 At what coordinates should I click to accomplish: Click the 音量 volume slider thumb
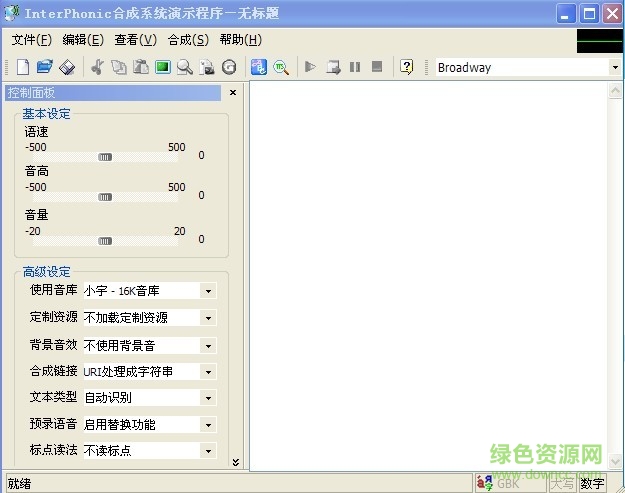pyautogui.click(x=105, y=240)
